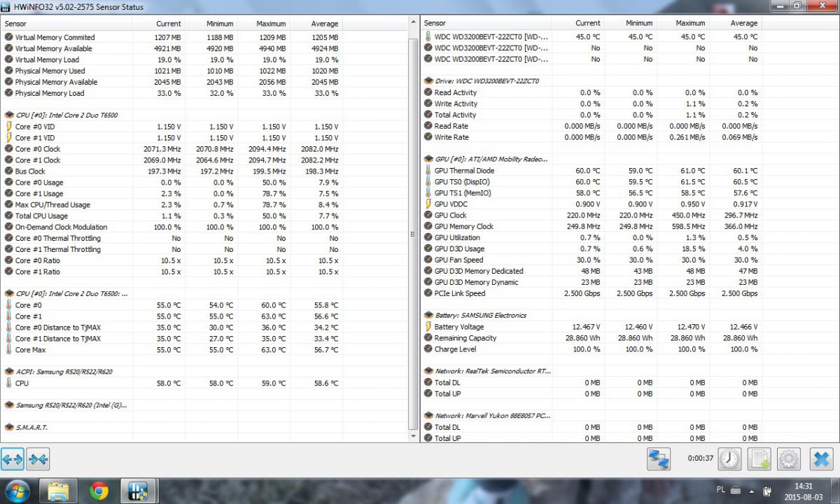Viewport: 840px width, 504px height.
Task: Select the Network: Marvell Yukon 88E8057 group header
Action: click(x=486, y=416)
